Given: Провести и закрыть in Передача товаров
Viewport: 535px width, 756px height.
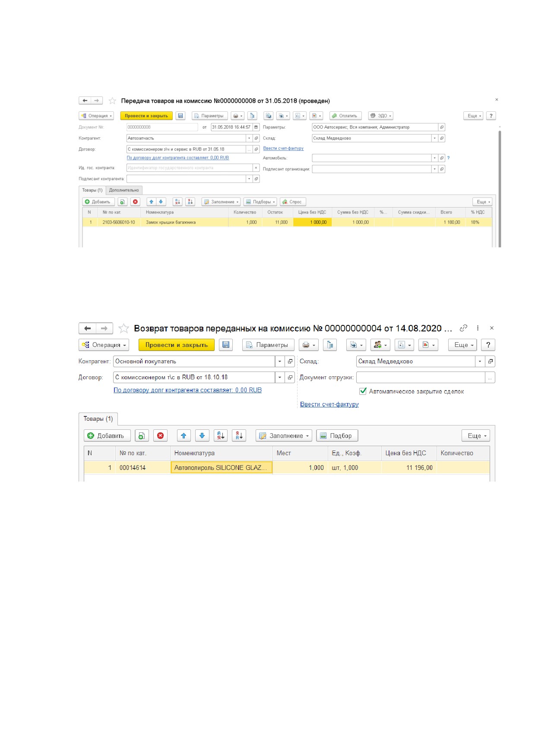Looking at the screenshot, I should 146,116.
